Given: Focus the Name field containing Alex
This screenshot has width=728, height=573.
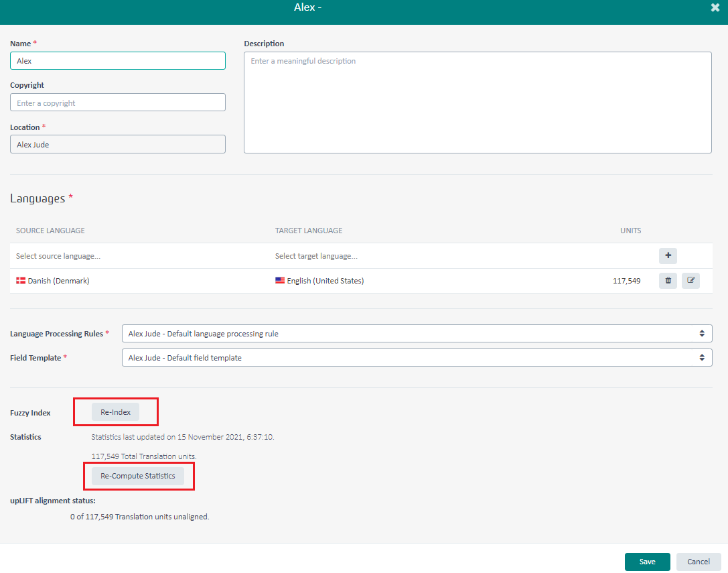Looking at the screenshot, I should [x=118, y=61].
